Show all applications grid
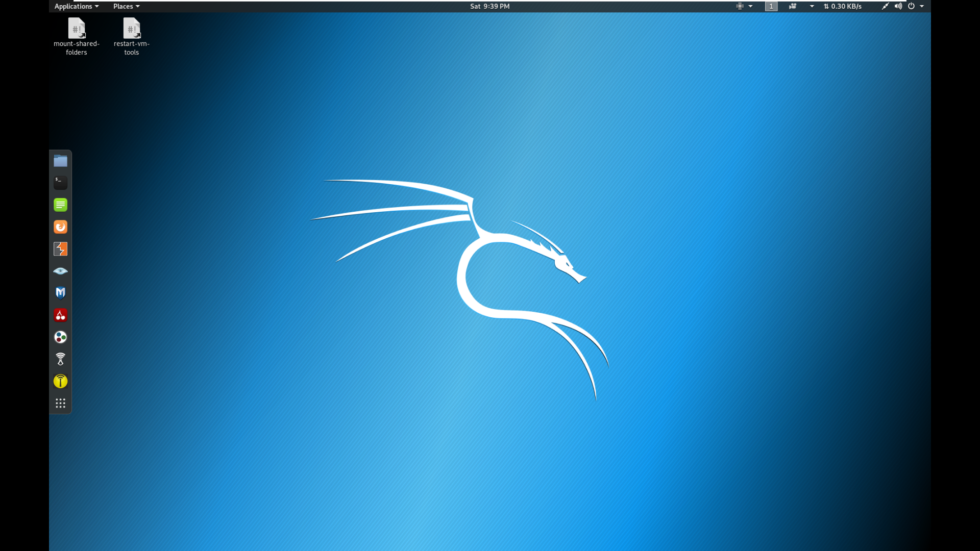Viewport: 980px width, 551px height. point(60,403)
